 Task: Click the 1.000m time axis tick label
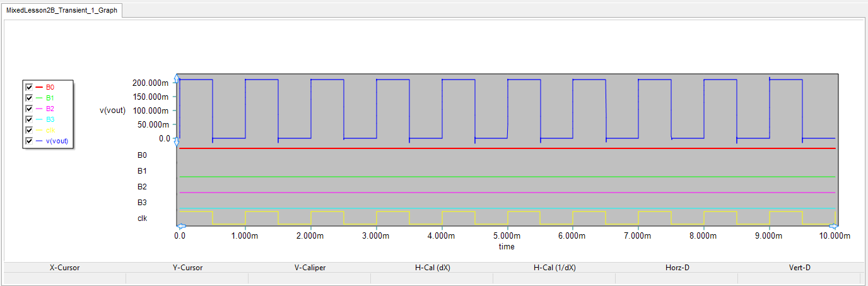tap(244, 235)
